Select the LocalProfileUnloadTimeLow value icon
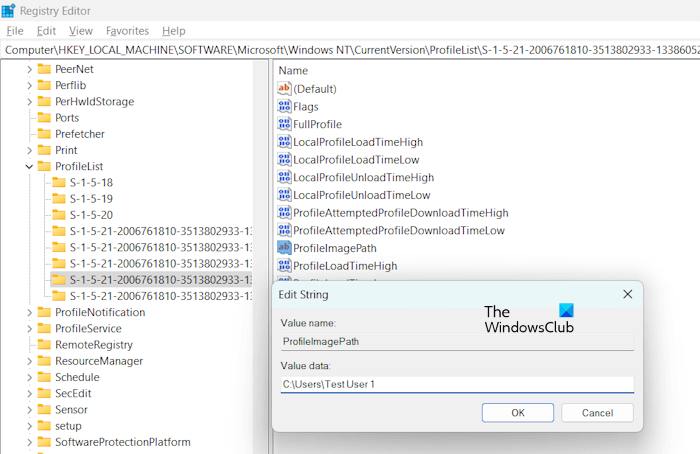This screenshot has height=454, width=700. click(284, 194)
